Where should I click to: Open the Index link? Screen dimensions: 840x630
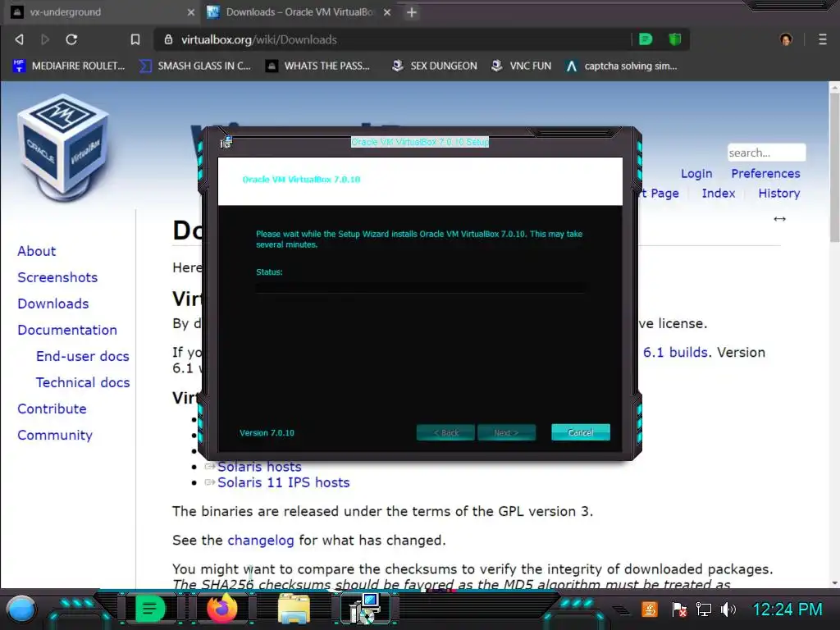pos(719,194)
